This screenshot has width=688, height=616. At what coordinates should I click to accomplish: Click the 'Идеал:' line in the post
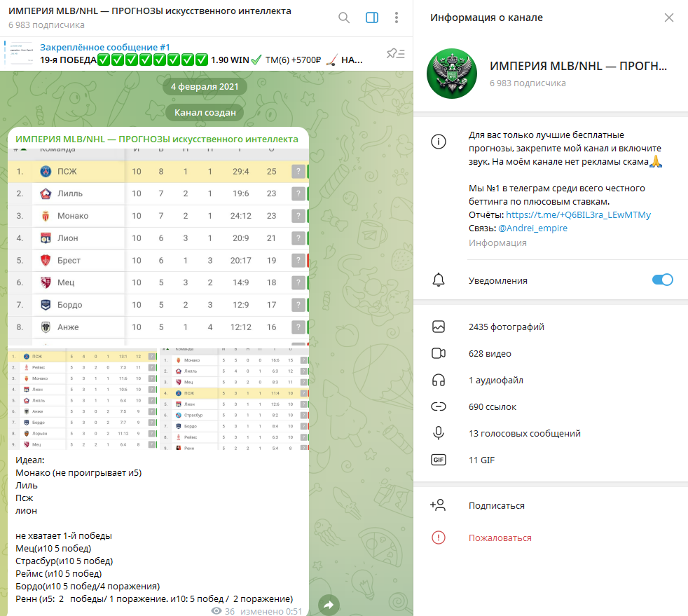click(x=30, y=460)
